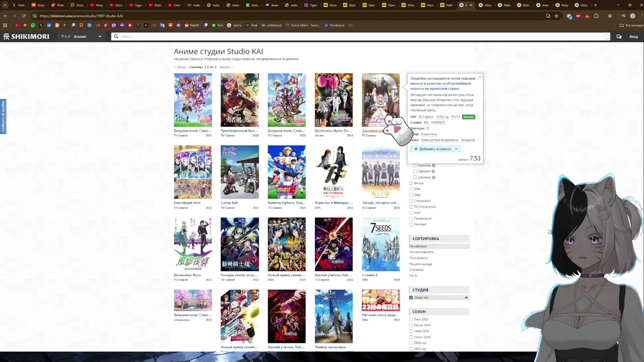Sort by Случайно

tap(417, 270)
